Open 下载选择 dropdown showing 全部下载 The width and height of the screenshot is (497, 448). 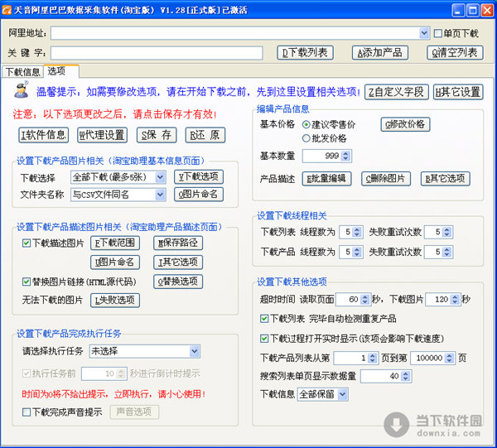click(161, 177)
